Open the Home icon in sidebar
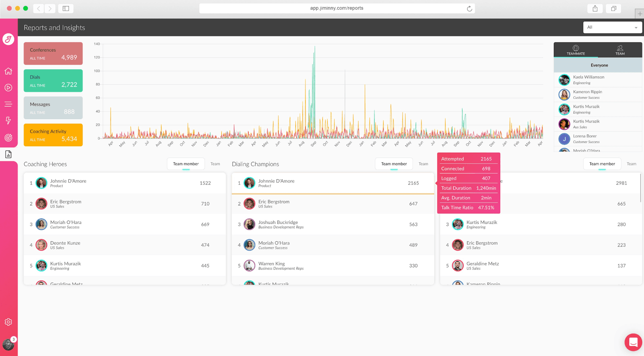 click(8, 71)
